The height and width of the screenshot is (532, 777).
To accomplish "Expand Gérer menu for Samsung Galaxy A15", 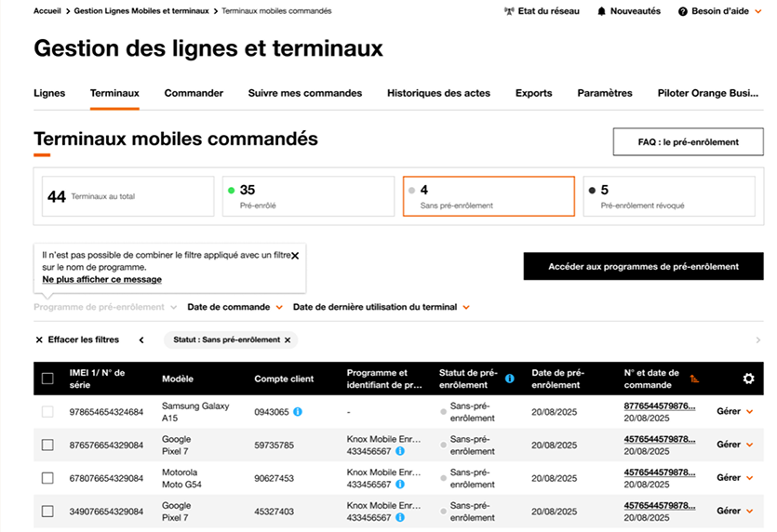I will tap(734, 411).
